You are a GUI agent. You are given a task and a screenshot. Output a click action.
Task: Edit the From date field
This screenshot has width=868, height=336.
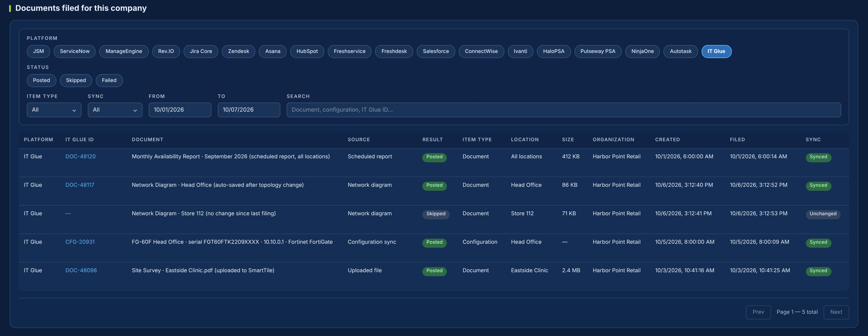click(180, 110)
